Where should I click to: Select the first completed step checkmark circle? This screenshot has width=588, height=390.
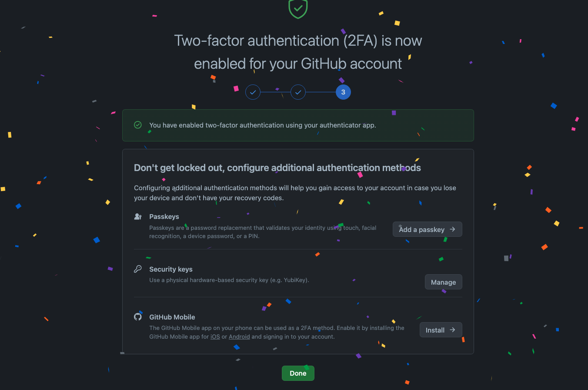pyautogui.click(x=253, y=92)
